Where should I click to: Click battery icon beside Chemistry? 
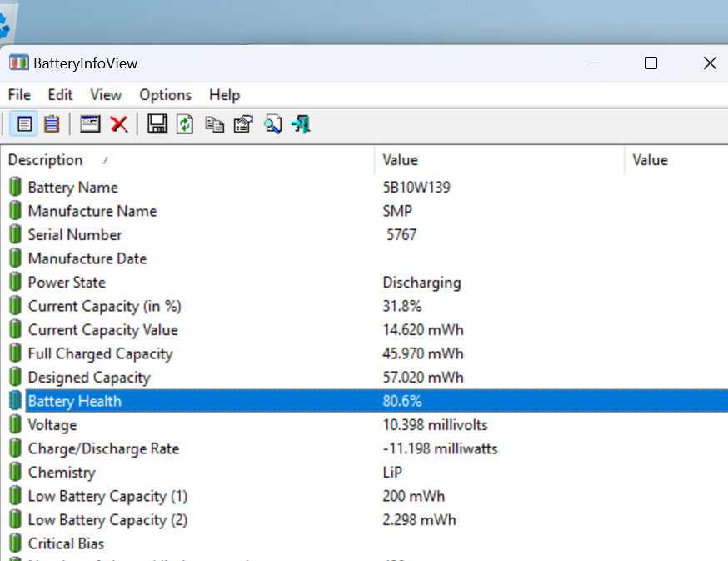(15, 472)
